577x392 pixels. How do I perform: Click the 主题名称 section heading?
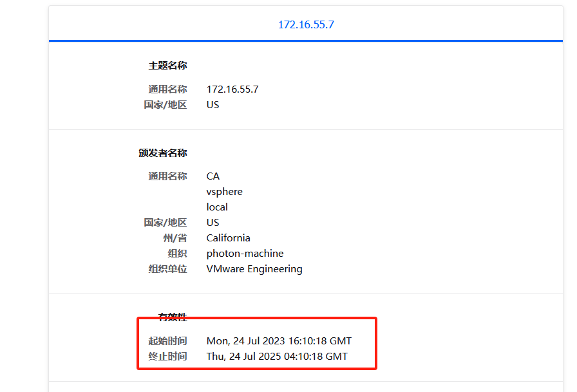tap(168, 66)
